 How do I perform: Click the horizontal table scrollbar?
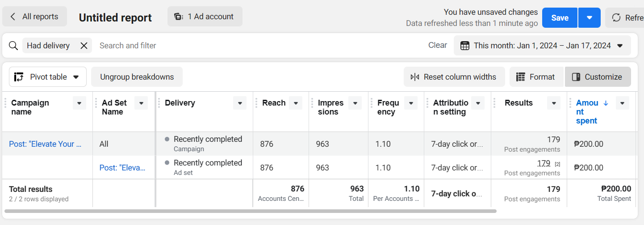[x=250, y=211]
